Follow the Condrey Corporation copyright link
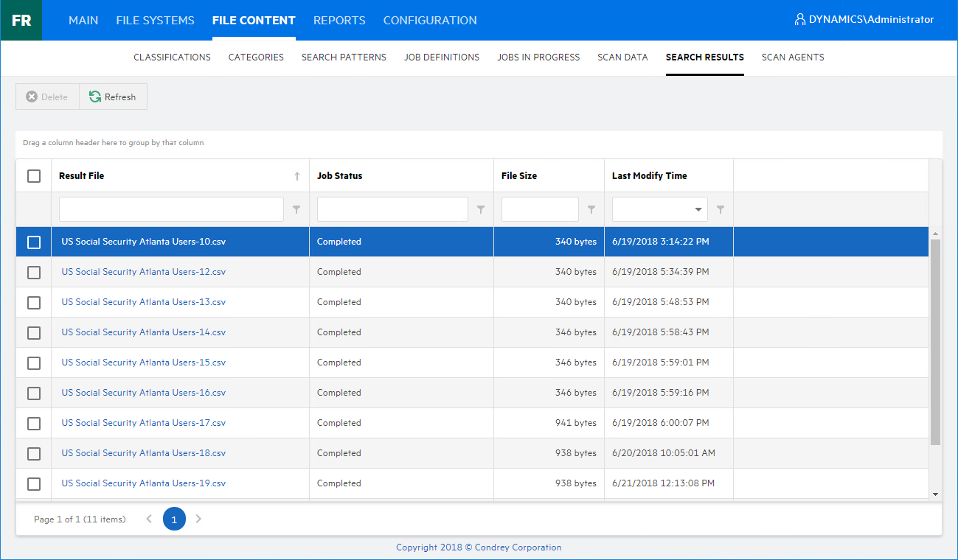The height and width of the screenshot is (560, 958). pyautogui.click(x=479, y=547)
